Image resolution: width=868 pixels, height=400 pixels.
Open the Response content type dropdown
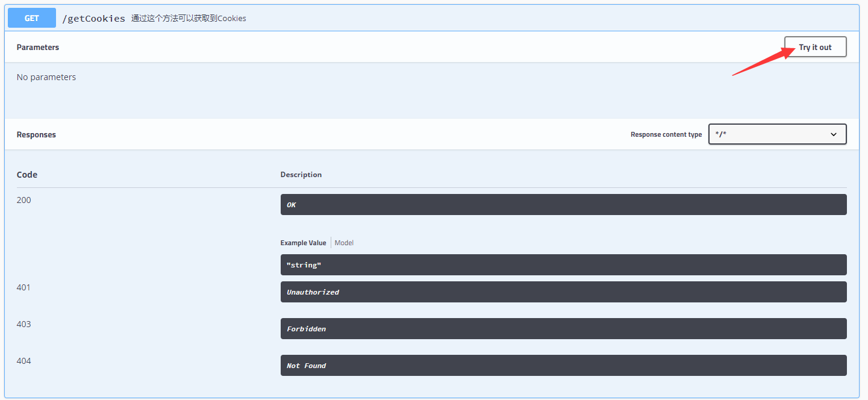(x=777, y=134)
